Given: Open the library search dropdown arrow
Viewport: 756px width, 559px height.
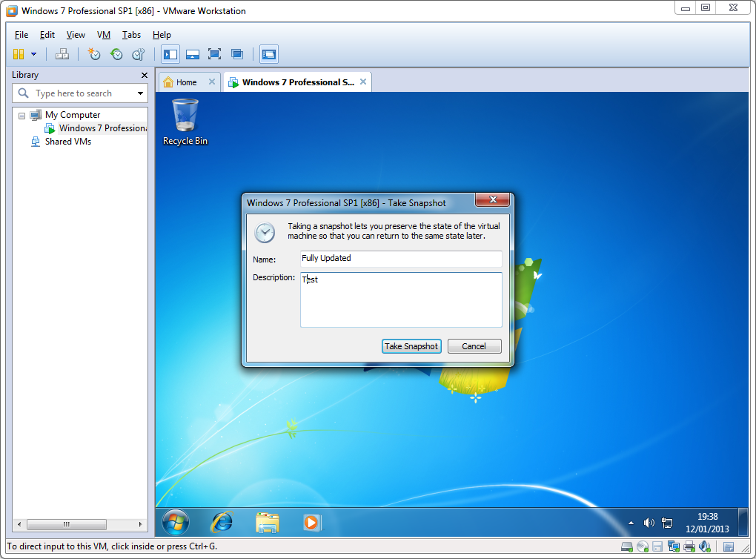Looking at the screenshot, I should pyautogui.click(x=140, y=93).
